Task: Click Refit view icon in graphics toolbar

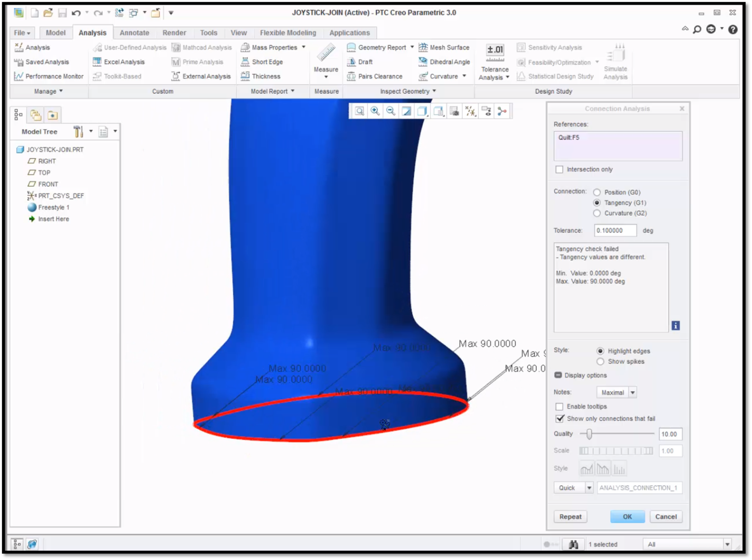Action: point(359,111)
